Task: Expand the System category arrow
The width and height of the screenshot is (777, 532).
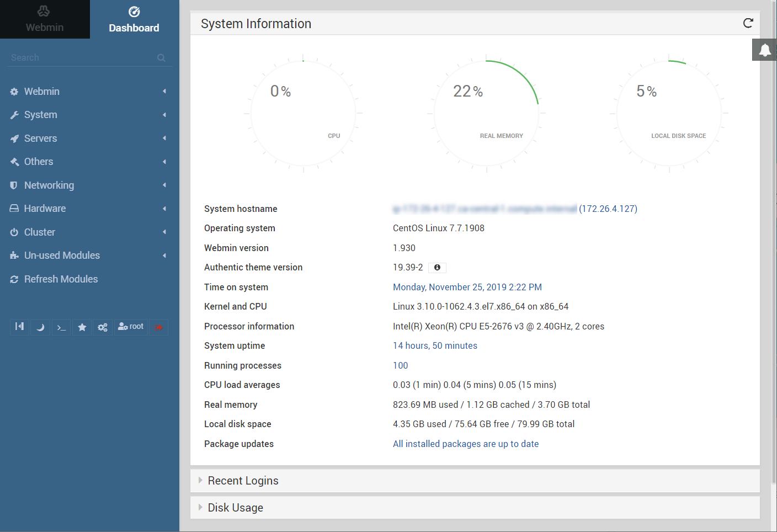Action: pos(164,115)
